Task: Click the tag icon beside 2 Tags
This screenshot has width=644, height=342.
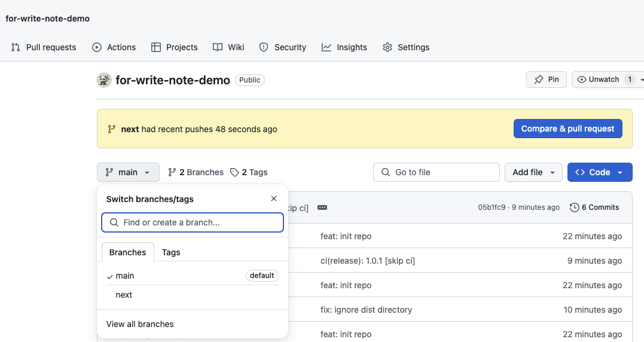Action: click(x=234, y=172)
